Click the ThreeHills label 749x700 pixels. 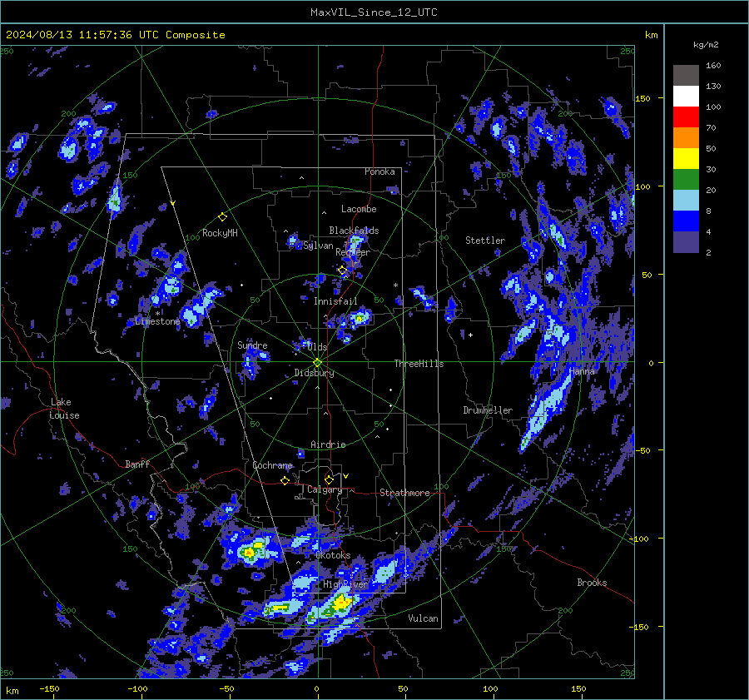(x=419, y=364)
